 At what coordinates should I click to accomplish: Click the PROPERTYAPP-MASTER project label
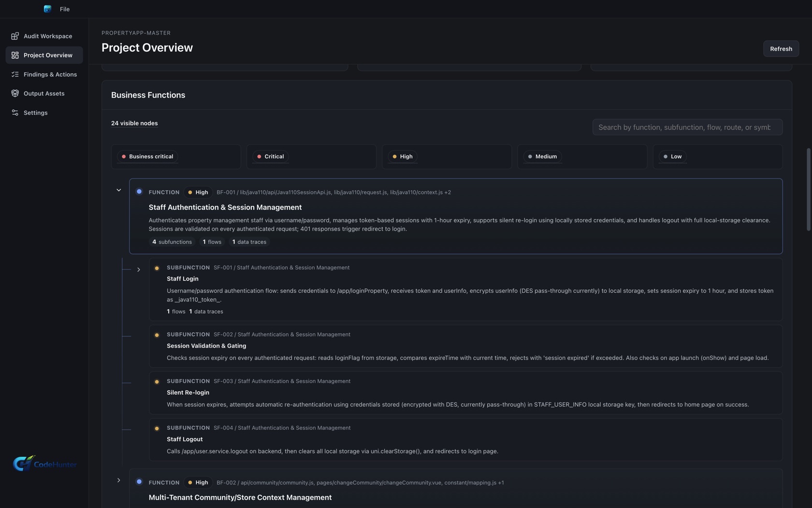(136, 33)
